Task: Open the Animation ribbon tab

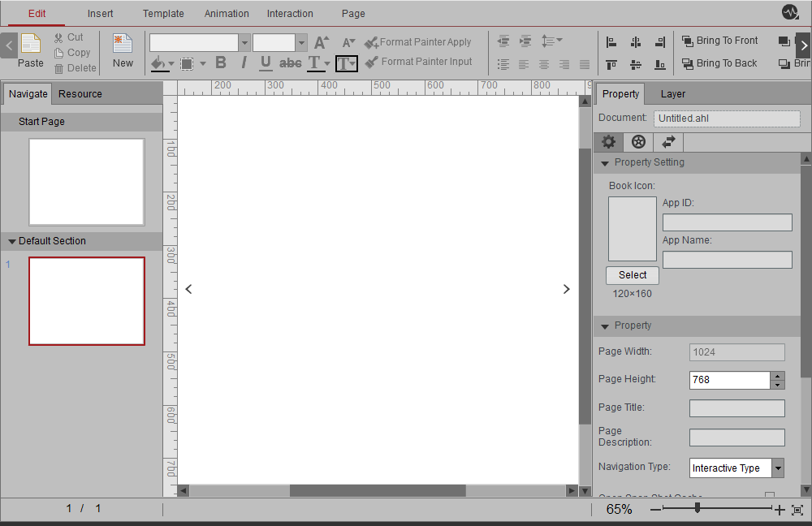Action: click(227, 14)
